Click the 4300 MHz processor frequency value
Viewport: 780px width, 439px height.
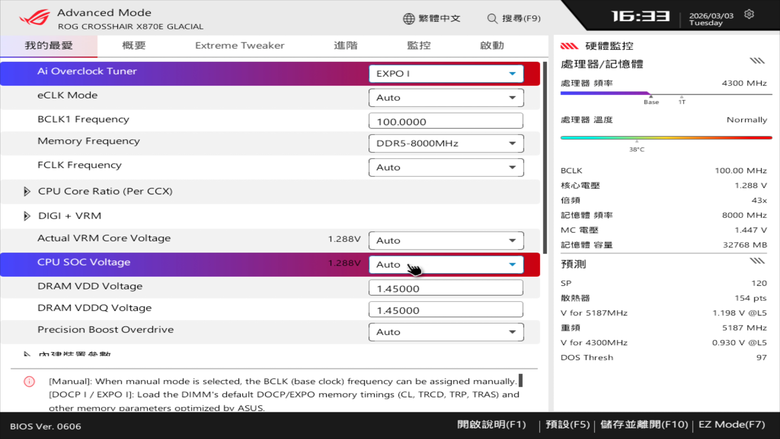click(744, 83)
